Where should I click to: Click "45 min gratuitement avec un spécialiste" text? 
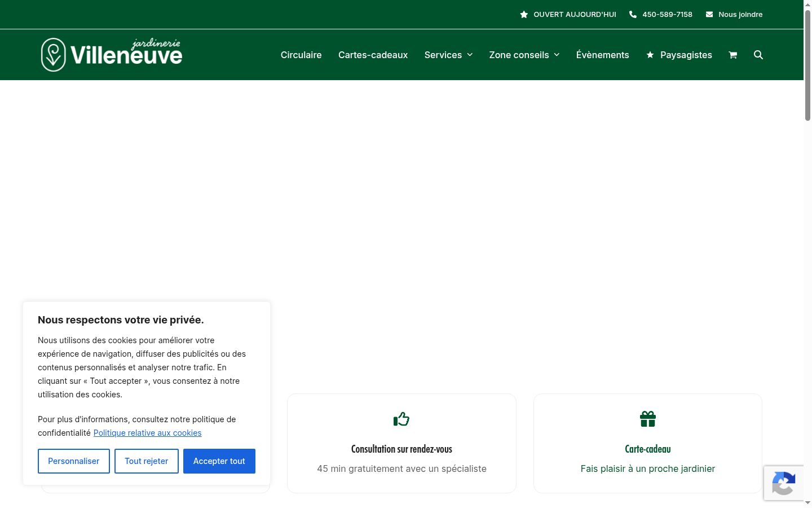(401, 468)
